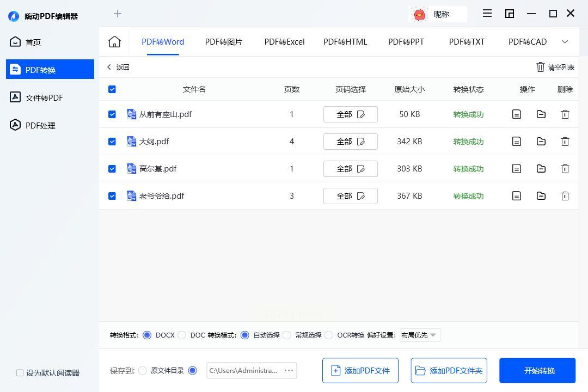The width and height of the screenshot is (588, 392).
Task: Browse save path with the ellipsis button
Action: pyautogui.click(x=289, y=371)
